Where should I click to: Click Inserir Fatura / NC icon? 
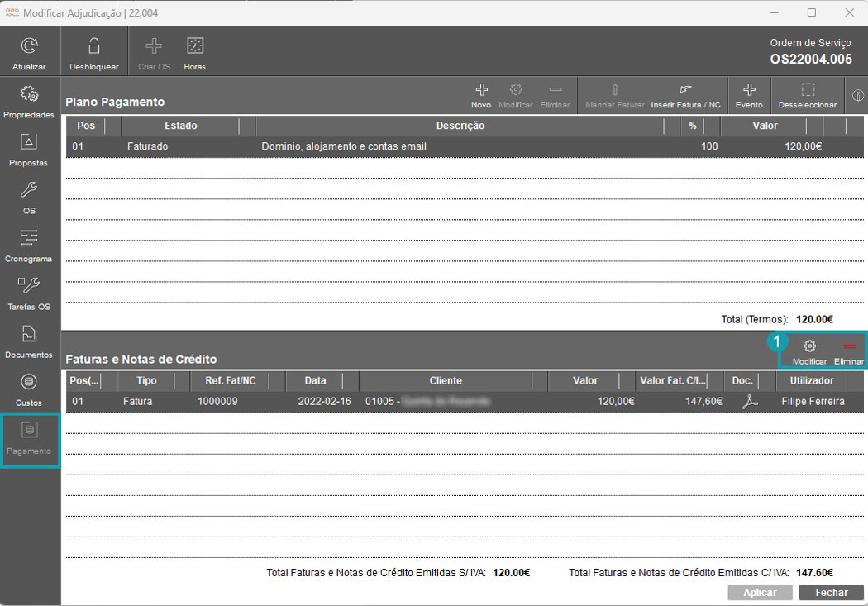pyautogui.click(x=686, y=89)
